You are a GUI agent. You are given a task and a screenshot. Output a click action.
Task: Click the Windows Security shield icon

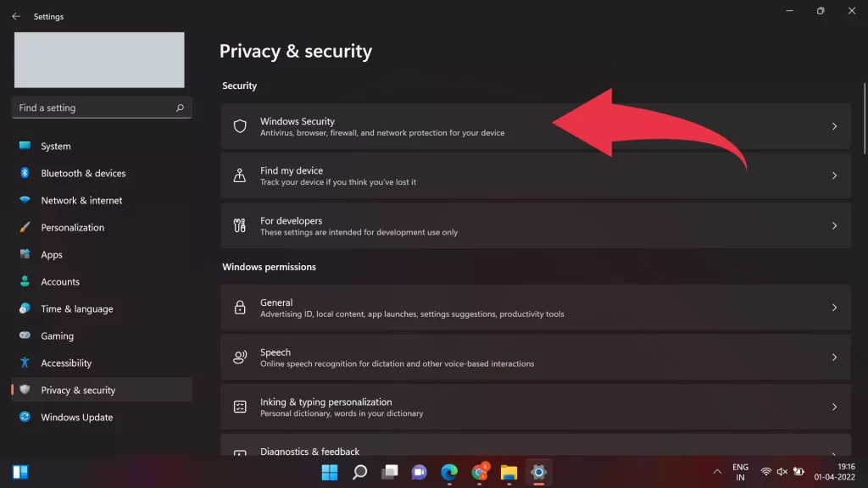tap(240, 126)
